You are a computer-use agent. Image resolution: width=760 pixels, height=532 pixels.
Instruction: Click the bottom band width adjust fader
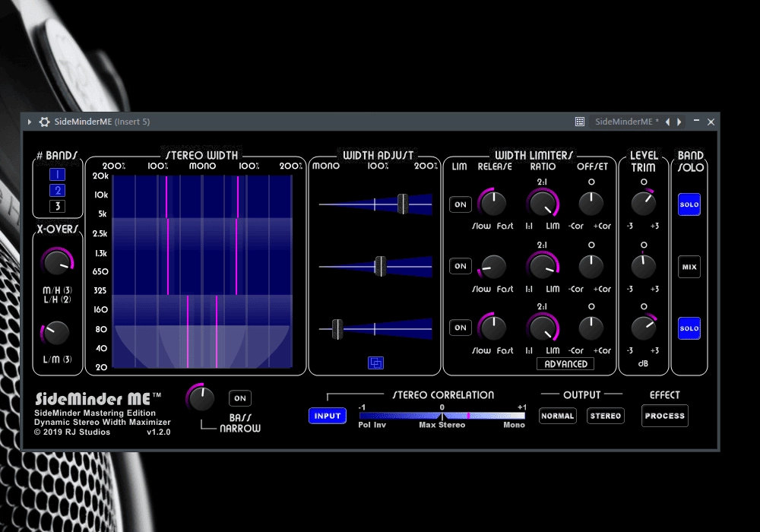(x=337, y=329)
